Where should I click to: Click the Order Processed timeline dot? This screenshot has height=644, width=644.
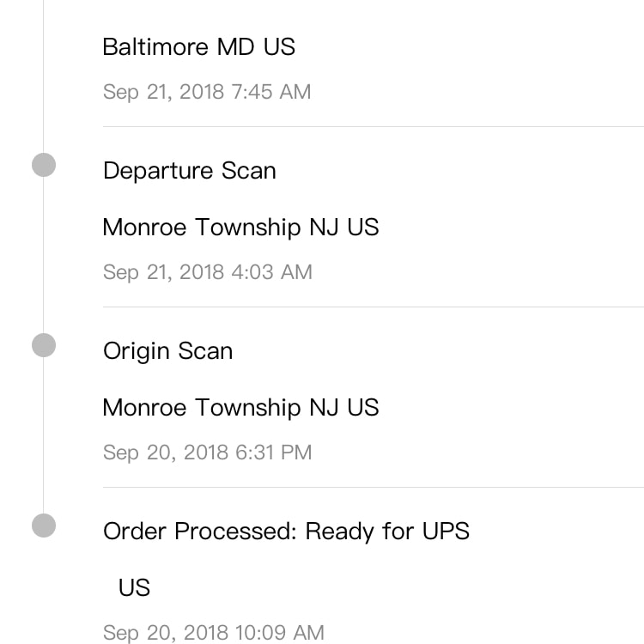pos(44,526)
